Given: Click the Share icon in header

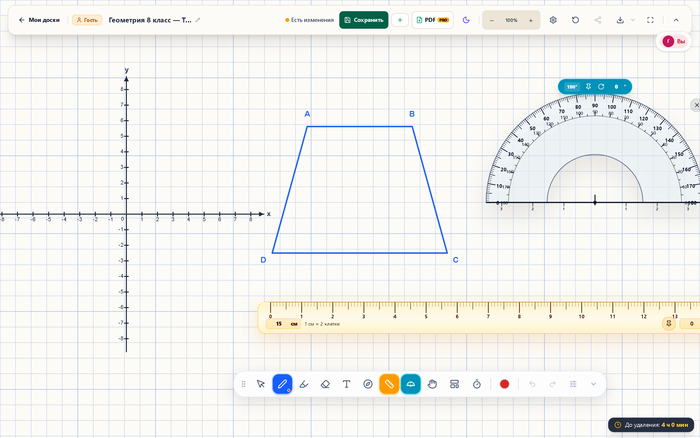Looking at the screenshot, I should pyautogui.click(x=598, y=20).
